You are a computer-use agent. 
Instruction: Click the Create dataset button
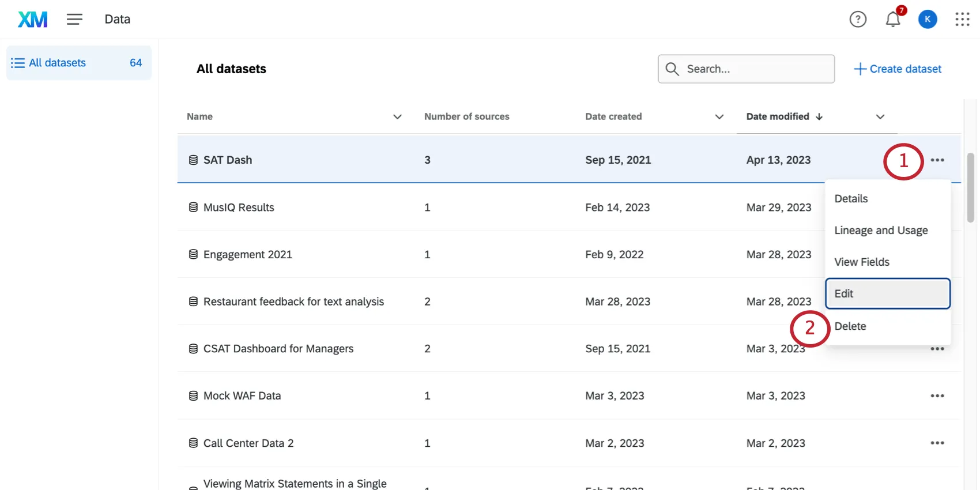898,69
